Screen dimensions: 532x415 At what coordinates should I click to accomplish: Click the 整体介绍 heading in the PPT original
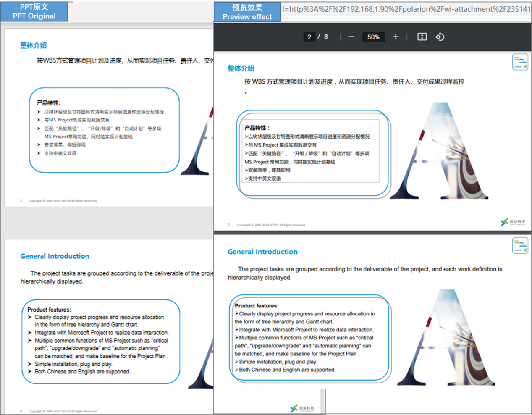pyautogui.click(x=34, y=45)
